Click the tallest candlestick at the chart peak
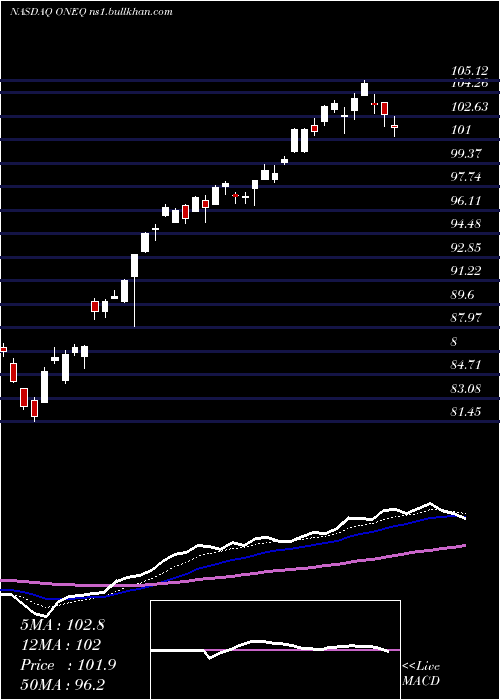Image resolution: width=500 pixels, height=700 pixels. click(x=365, y=88)
